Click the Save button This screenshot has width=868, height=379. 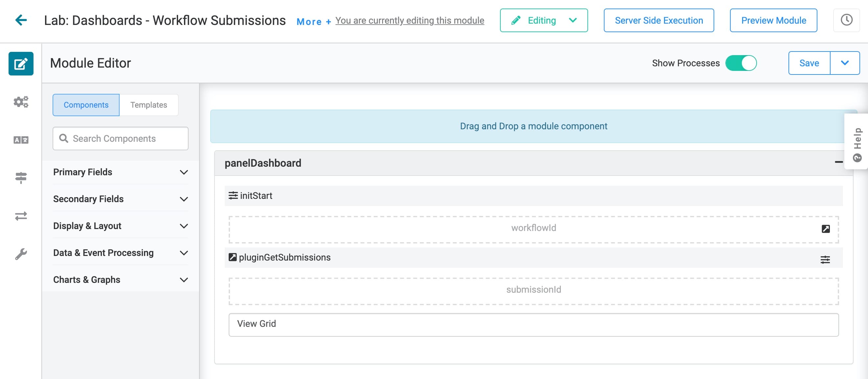coord(809,63)
